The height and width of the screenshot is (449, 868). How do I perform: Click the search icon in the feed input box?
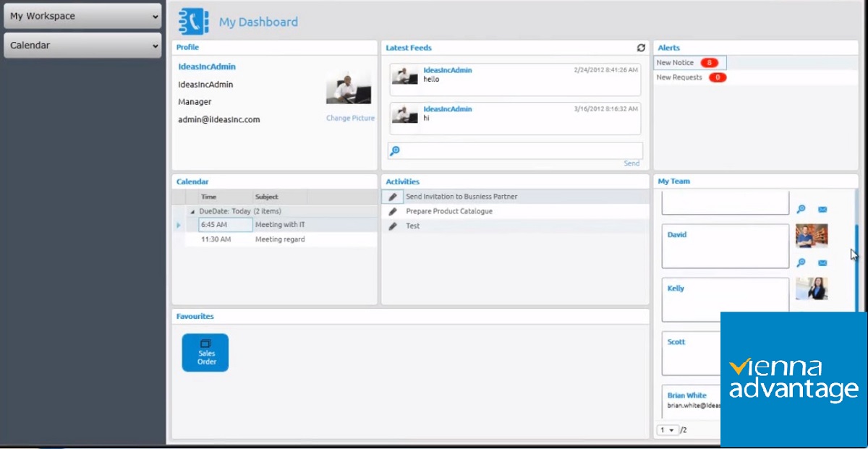coord(395,150)
